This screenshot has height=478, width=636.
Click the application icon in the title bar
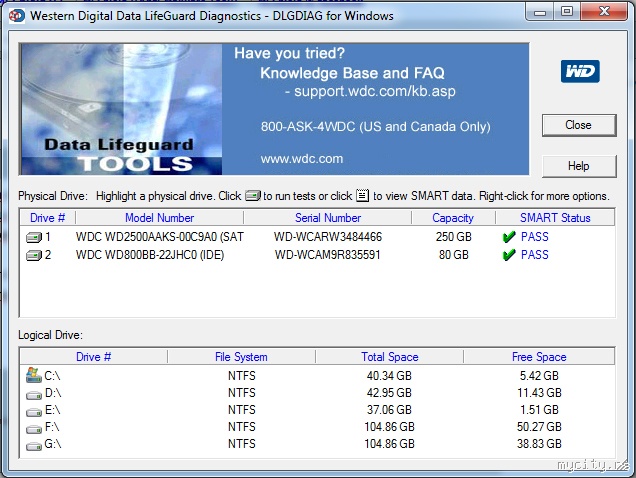(17, 16)
